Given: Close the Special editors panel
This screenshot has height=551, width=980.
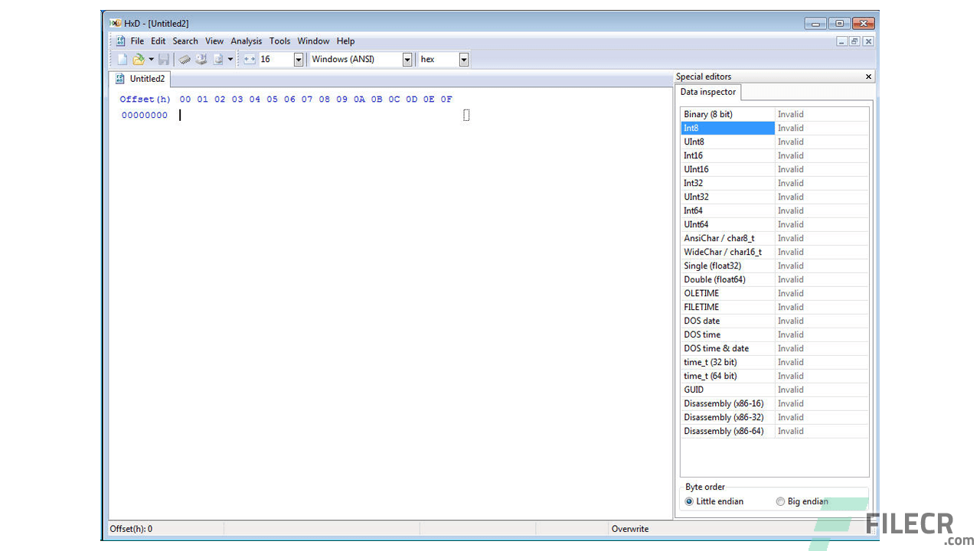Looking at the screenshot, I should pos(867,77).
